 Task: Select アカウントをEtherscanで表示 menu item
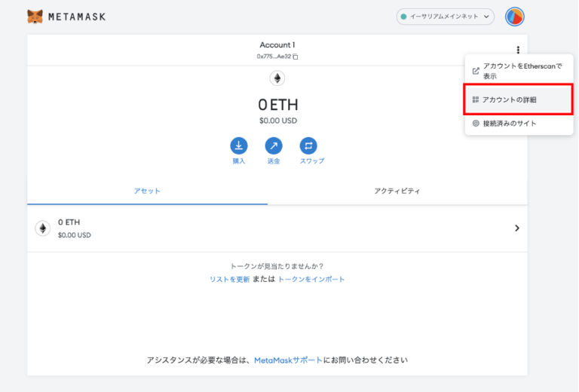pos(522,71)
